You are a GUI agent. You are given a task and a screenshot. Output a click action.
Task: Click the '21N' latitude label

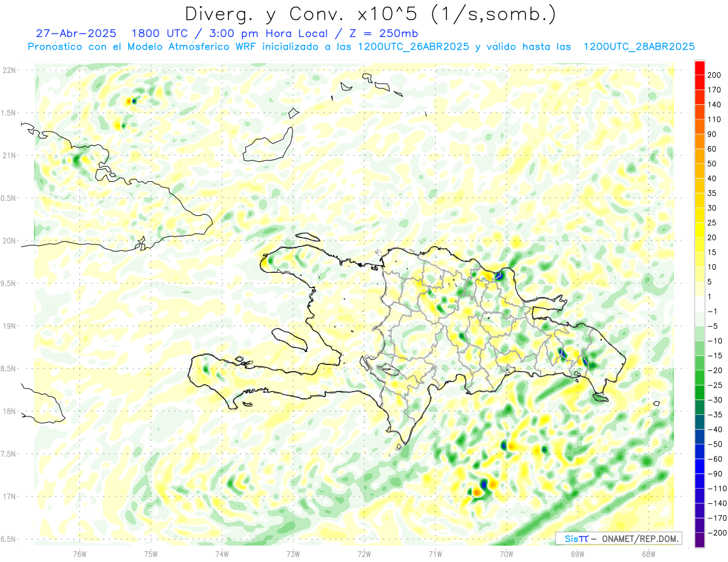click(x=8, y=155)
